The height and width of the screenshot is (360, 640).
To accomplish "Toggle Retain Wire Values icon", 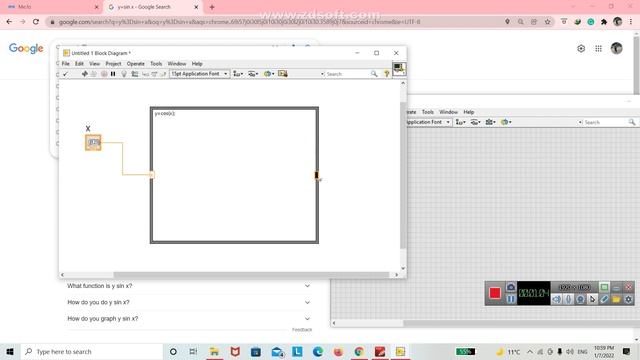I will (135, 74).
